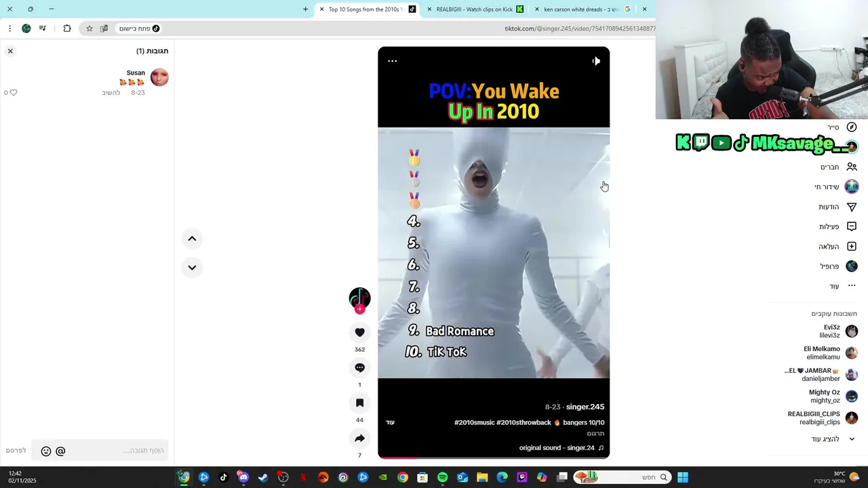The height and width of the screenshot is (488, 868).
Task: Open a new browser tab with plus
Action: point(305,9)
